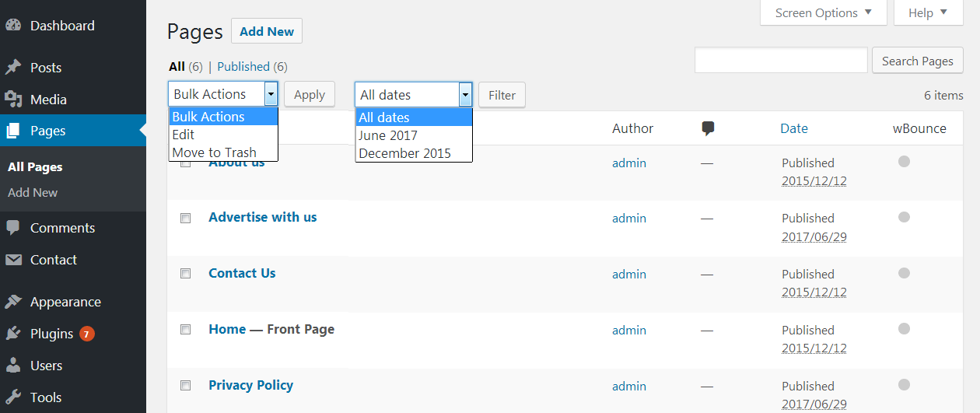This screenshot has width=980, height=413.
Task: Tick the checkbox for Advertise with us
Action: 185,219
